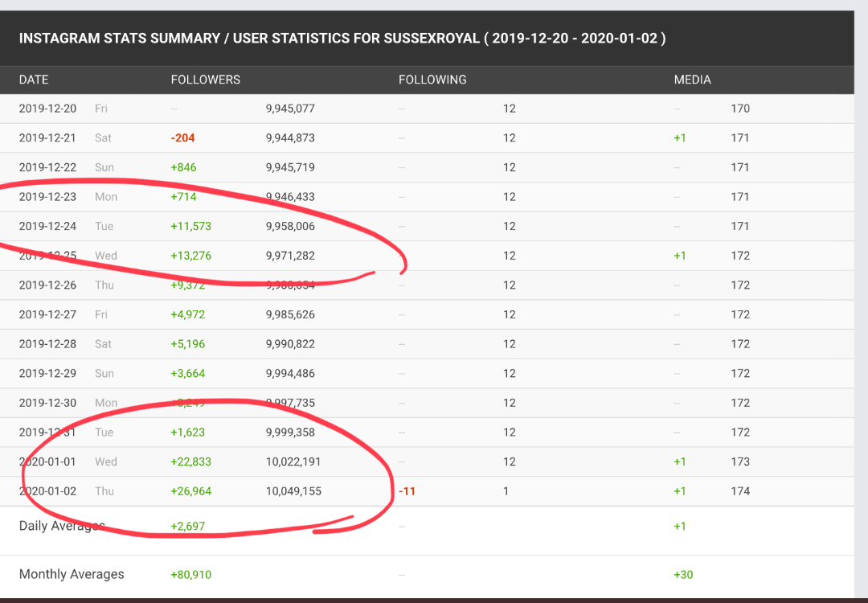
Task: Select the +3,664 follower gain value
Action: [188, 373]
